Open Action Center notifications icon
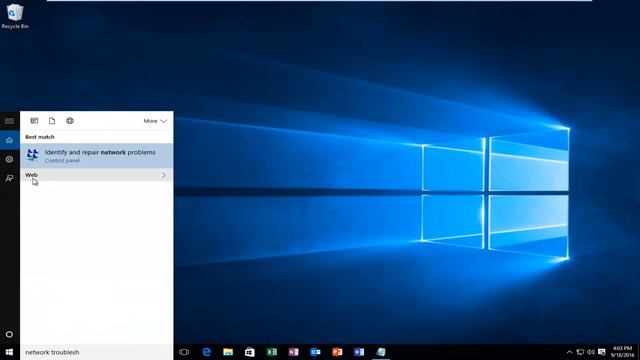 click(x=602, y=352)
